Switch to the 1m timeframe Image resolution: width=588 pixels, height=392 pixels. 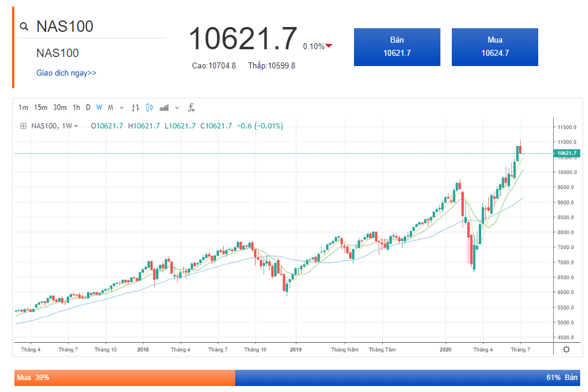point(23,108)
